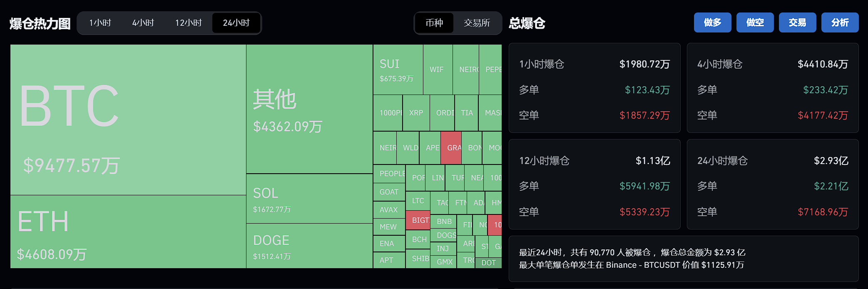
Task: Select the 12小时 time range
Action: [189, 23]
